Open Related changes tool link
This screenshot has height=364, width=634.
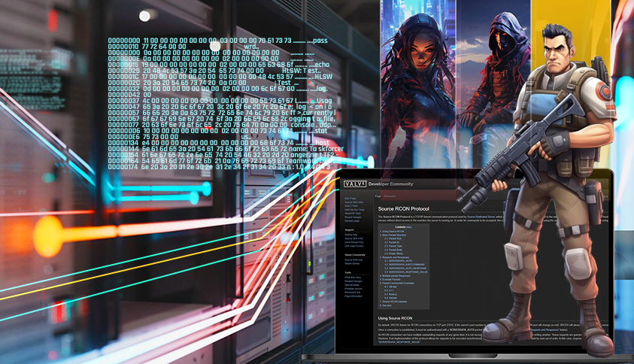[x=353, y=281]
